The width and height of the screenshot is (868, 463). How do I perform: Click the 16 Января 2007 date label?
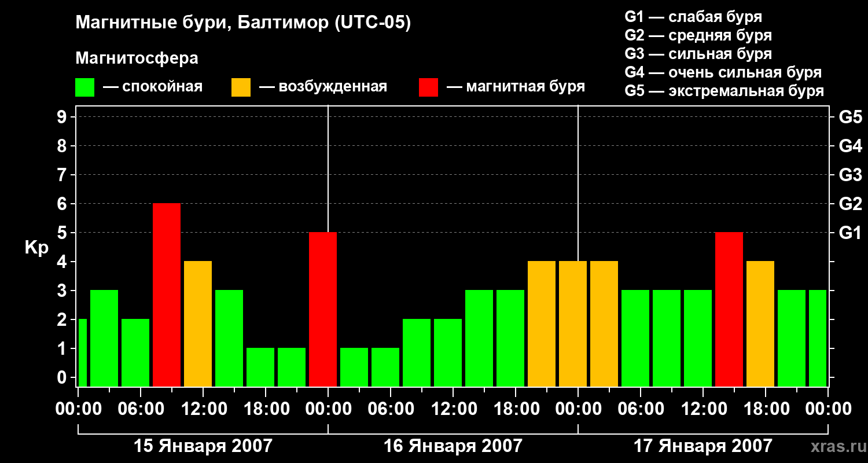(x=453, y=446)
